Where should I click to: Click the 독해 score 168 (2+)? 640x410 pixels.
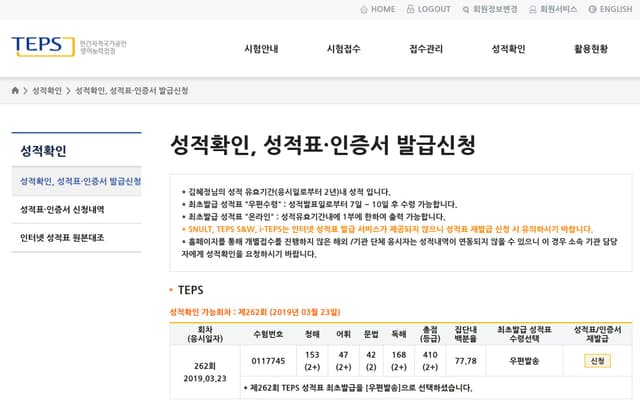pyautogui.click(x=399, y=361)
